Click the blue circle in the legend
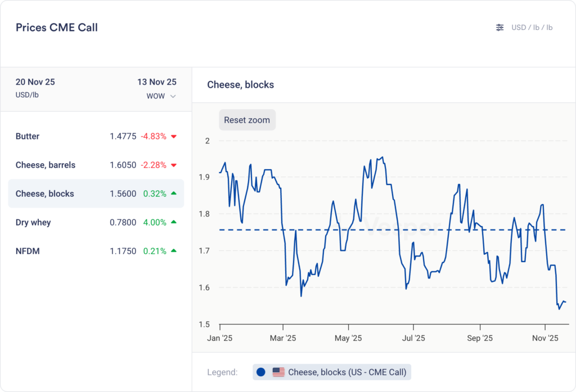Image resolution: width=576 pixels, height=392 pixels. [260, 372]
